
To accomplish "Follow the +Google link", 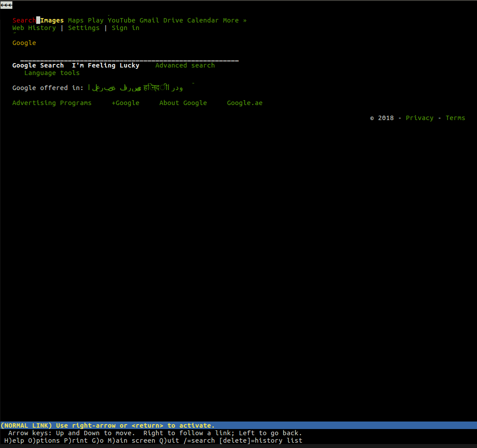I will click(125, 103).
